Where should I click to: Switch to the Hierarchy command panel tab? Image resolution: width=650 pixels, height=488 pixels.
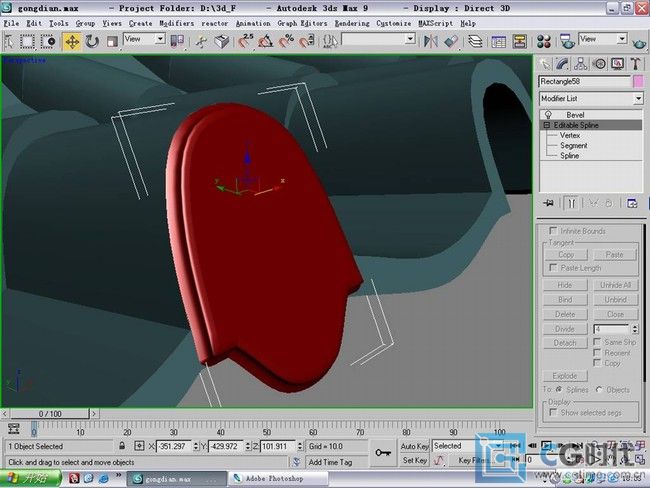click(581, 64)
